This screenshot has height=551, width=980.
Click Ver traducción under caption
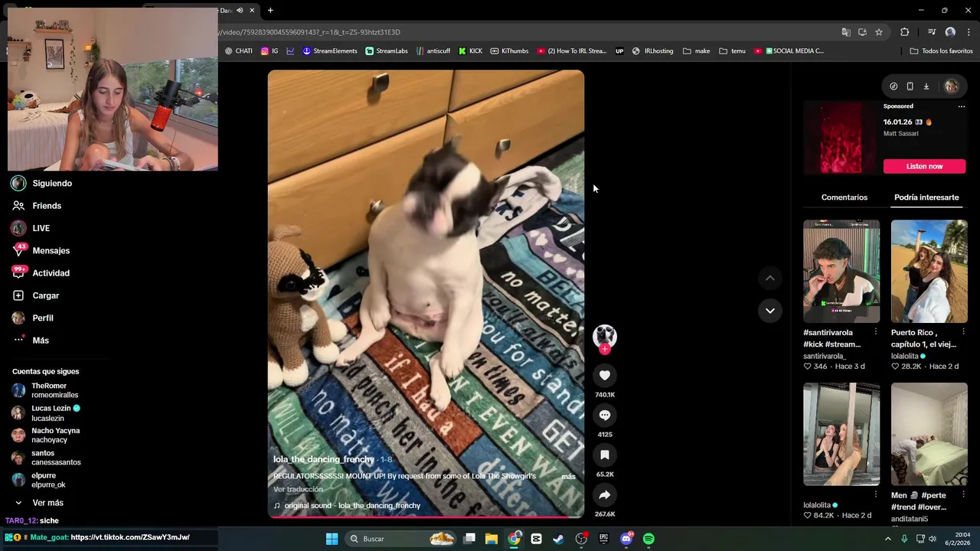pyautogui.click(x=298, y=489)
